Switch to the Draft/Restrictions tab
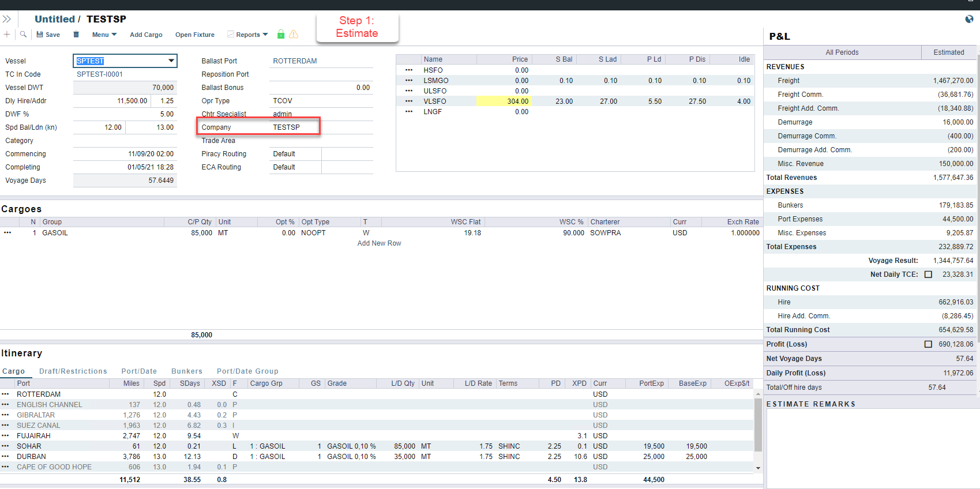This screenshot has height=489, width=980. click(x=73, y=371)
